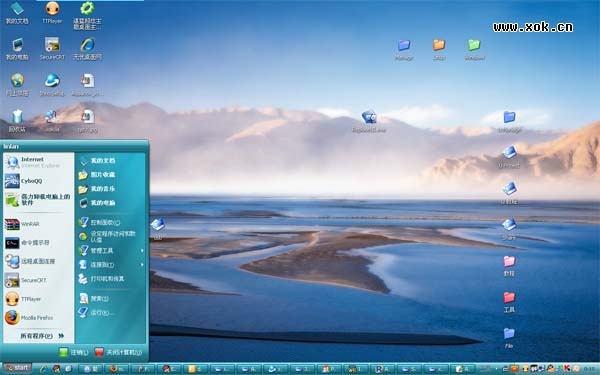Select the Recycle Bin desktop icon
The height and width of the screenshot is (375, 600).
click(17, 121)
